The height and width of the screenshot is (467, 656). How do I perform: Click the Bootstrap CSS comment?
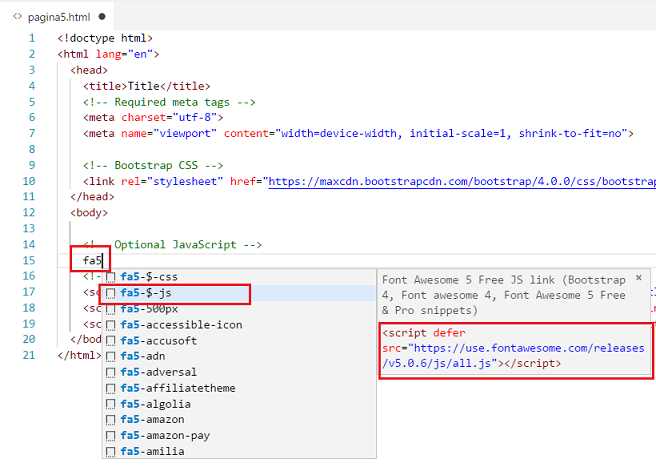click(153, 165)
